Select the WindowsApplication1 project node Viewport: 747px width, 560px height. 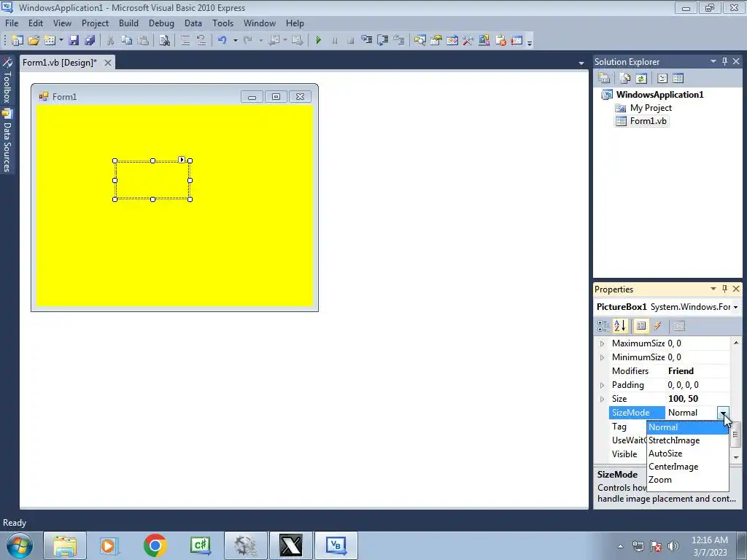[659, 94]
